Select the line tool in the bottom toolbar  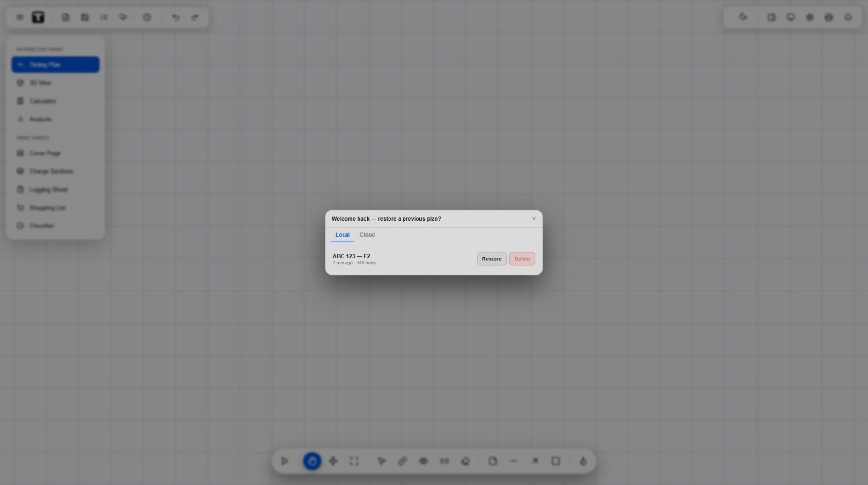click(514, 461)
